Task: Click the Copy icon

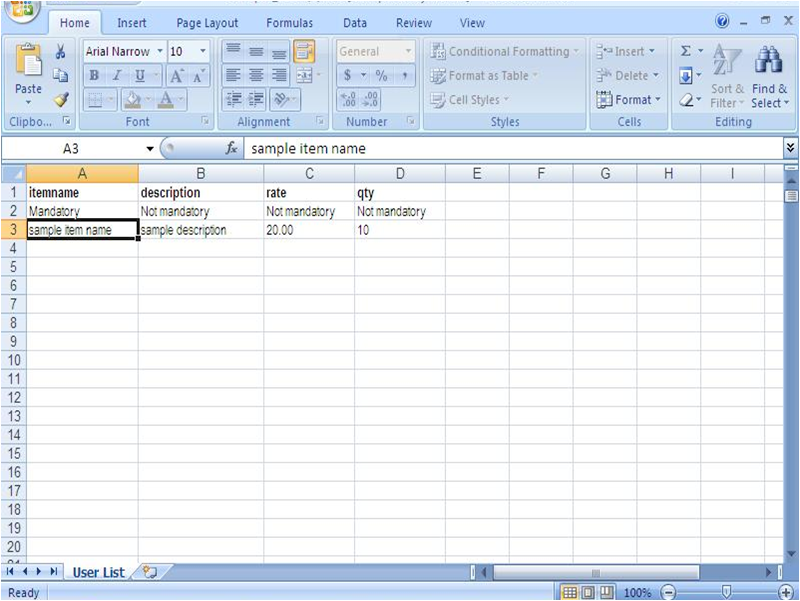Action: click(60, 76)
